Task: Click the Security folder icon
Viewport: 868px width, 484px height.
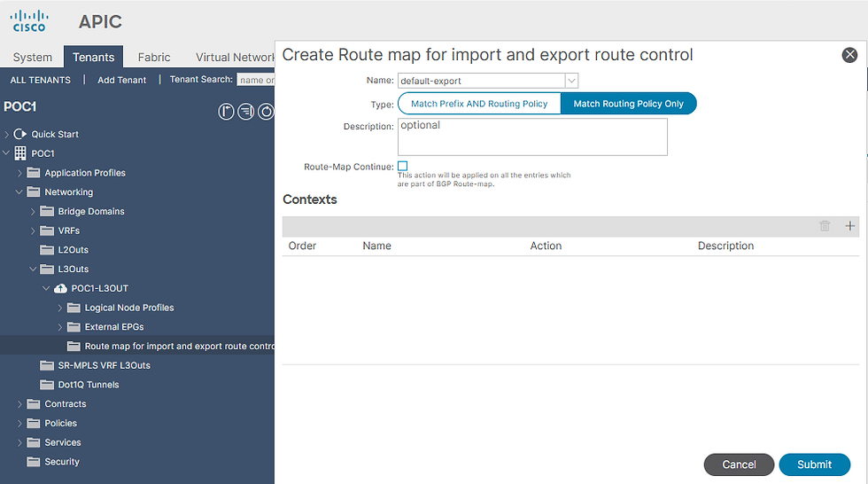Action: [x=34, y=462]
